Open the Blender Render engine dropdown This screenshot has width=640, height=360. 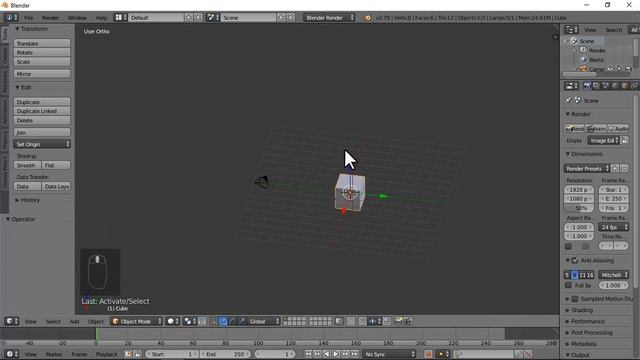pyautogui.click(x=329, y=18)
